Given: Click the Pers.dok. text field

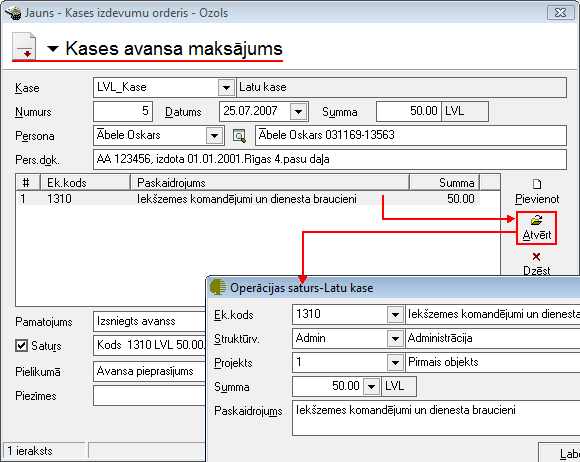Looking at the screenshot, I should pyautogui.click(x=330, y=160).
